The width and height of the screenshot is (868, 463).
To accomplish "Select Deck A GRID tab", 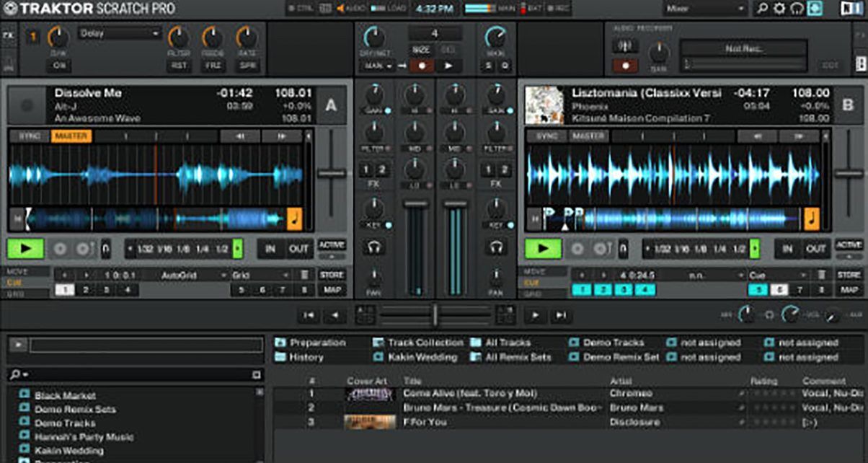I will coord(26,294).
